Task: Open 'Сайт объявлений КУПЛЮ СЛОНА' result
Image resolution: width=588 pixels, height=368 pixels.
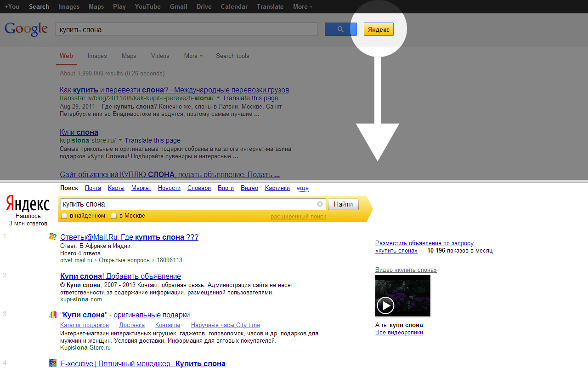Action: point(170,174)
